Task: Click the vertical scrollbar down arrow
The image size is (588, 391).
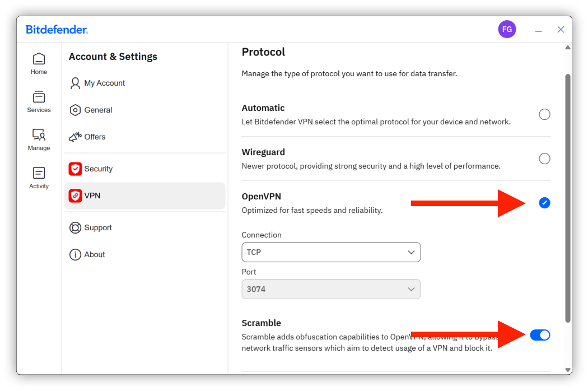Action: (567, 370)
